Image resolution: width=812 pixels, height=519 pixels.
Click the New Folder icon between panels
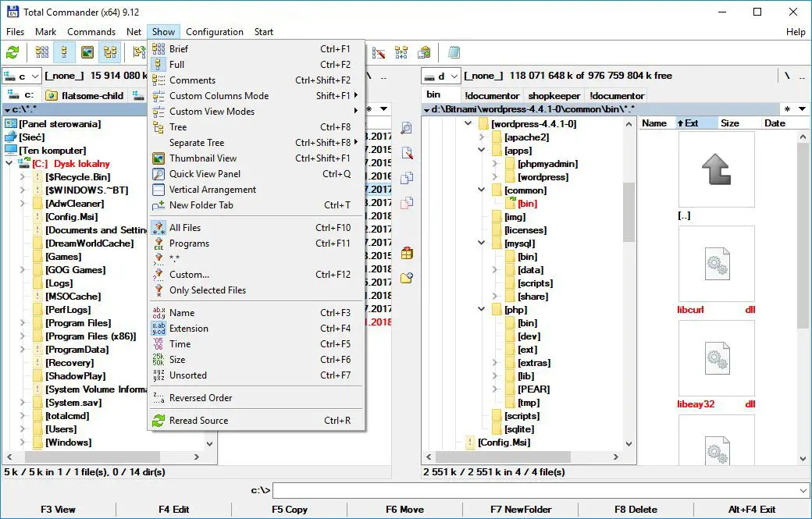click(x=407, y=278)
